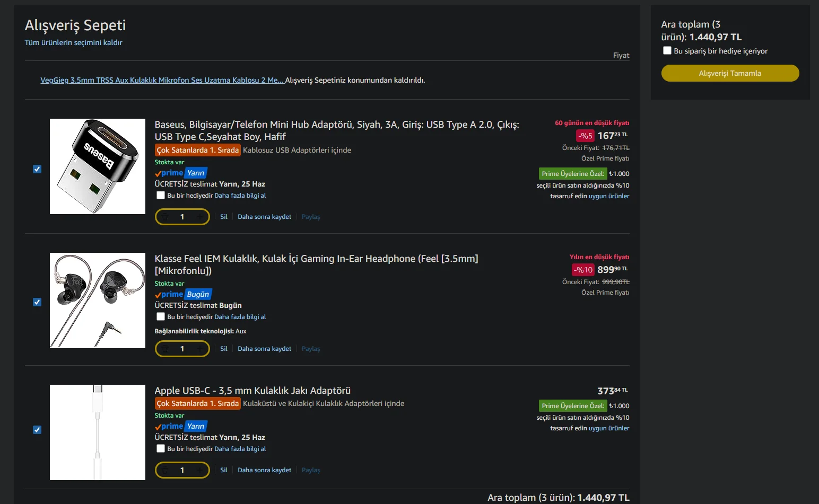Save Klasse Feel headphone with 'Daha sonra kaydet'
This screenshot has width=819, height=504.
264,349
